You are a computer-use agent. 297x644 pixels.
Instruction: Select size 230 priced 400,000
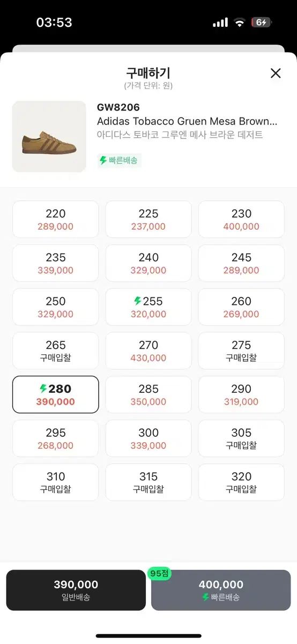click(241, 219)
